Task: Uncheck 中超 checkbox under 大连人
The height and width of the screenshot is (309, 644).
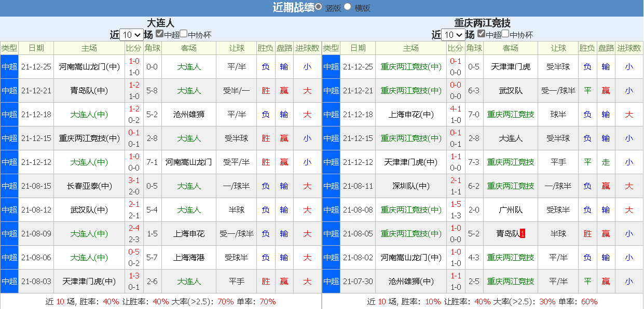Action: coord(160,34)
